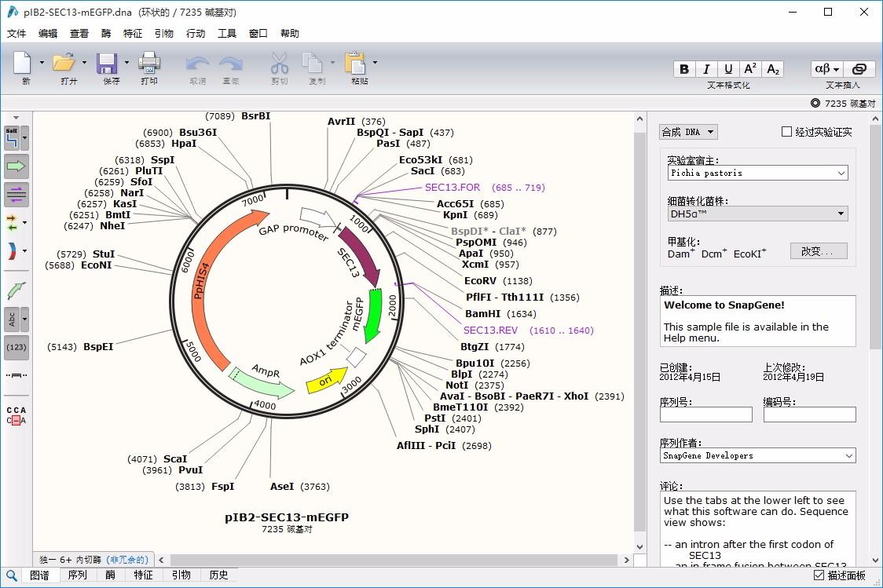Apply Italic text formatting
The width and height of the screenshot is (883, 588).
pyautogui.click(x=706, y=68)
